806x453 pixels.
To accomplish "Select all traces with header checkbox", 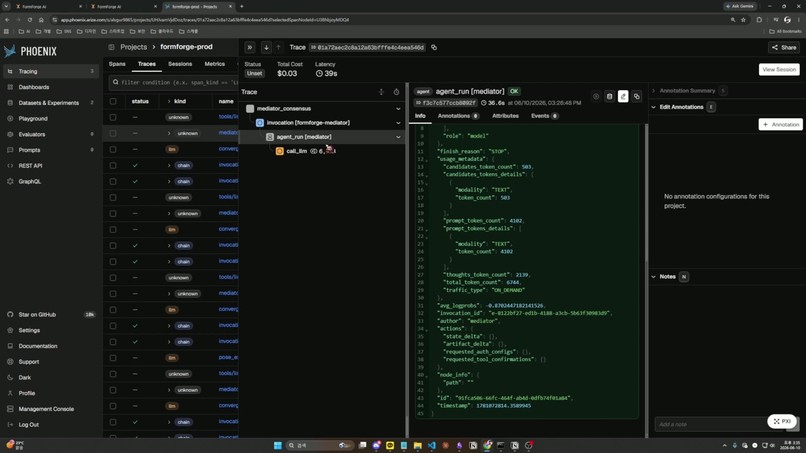I will tap(113, 101).
